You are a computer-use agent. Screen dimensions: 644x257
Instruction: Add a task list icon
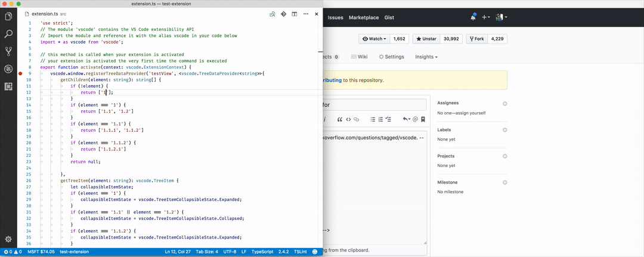[389, 119]
